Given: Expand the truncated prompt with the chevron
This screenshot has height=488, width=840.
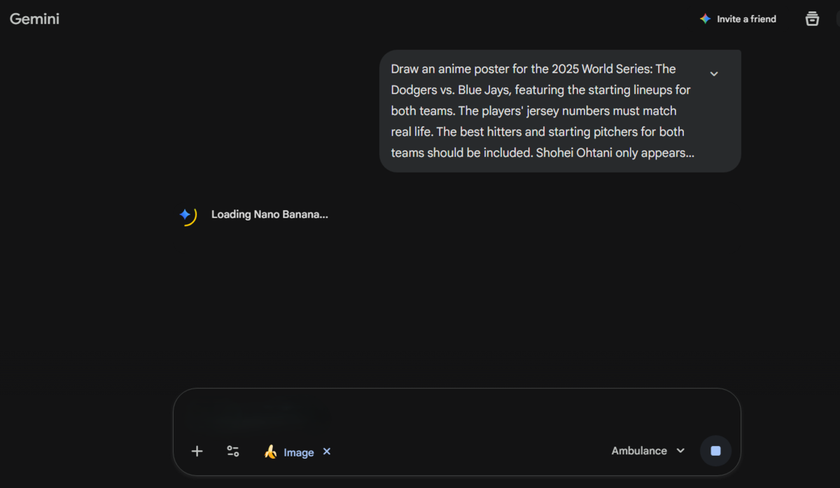Looking at the screenshot, I should 714,74.
